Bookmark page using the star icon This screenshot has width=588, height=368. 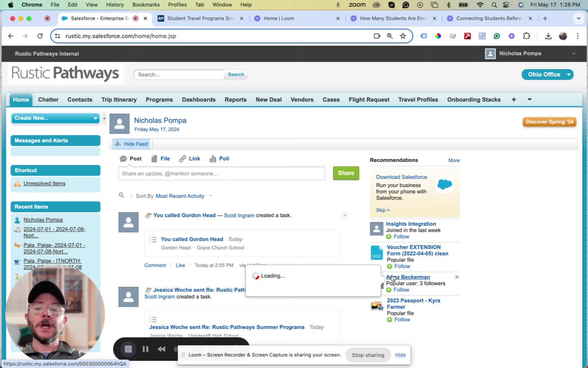[x=403, y=36]
